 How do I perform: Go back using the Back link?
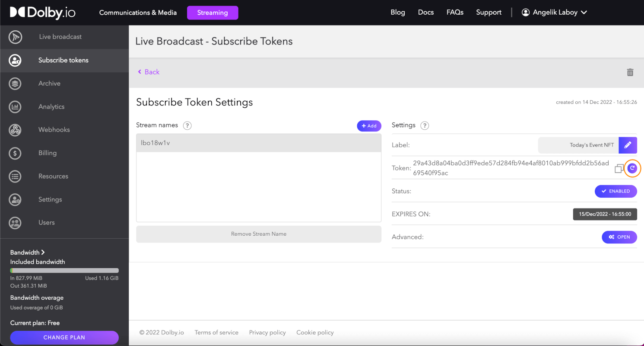(149, 72)
